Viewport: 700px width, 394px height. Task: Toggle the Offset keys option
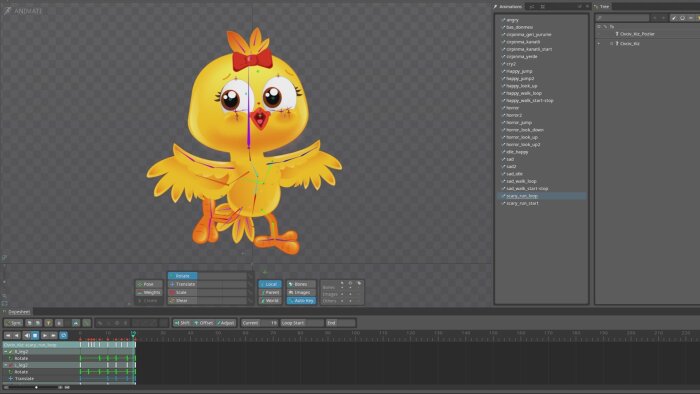[x=203, y=323]
